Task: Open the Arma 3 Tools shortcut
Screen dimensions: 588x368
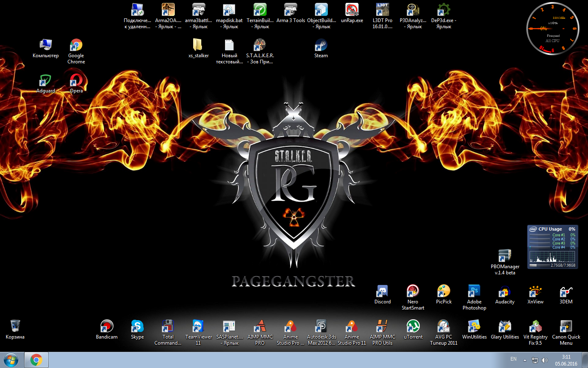Action: [x=290, y=10]
